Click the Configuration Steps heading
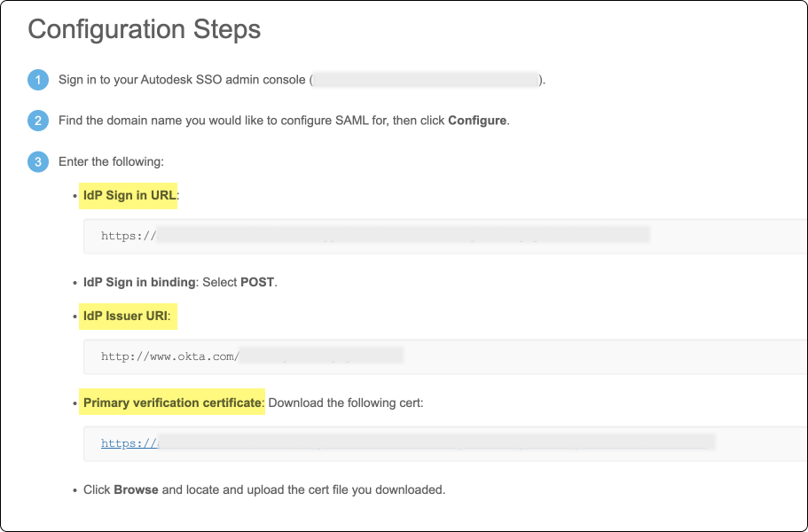The height and width of the screenshot is (532, 808). tap(145, 29)
